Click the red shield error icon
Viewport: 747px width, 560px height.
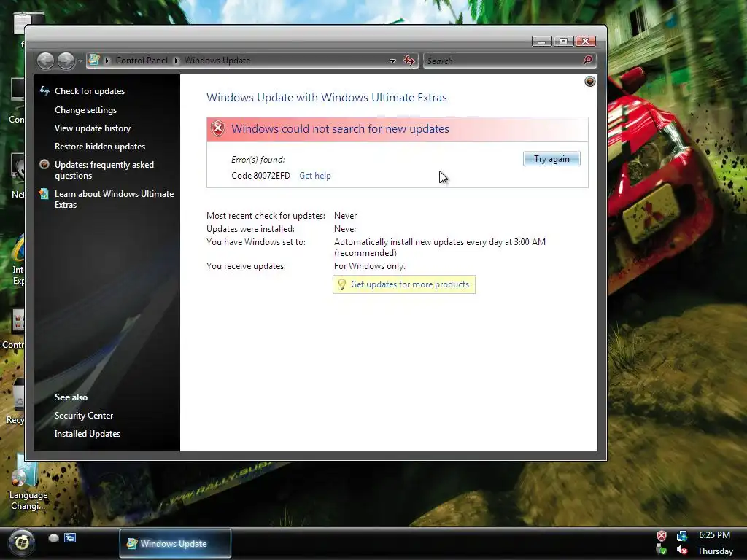pyautogui.click(x=218, y=128)
